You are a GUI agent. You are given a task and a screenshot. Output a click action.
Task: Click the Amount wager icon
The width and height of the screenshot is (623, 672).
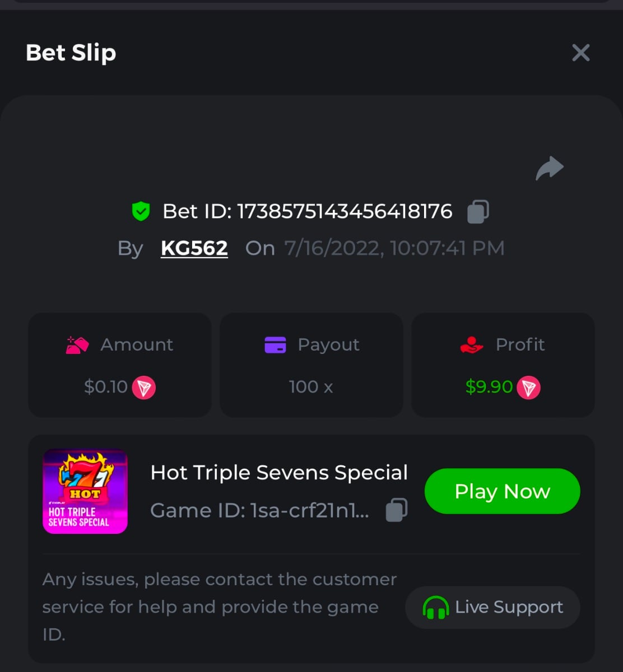pyautogui.click(x=77, y=345)
